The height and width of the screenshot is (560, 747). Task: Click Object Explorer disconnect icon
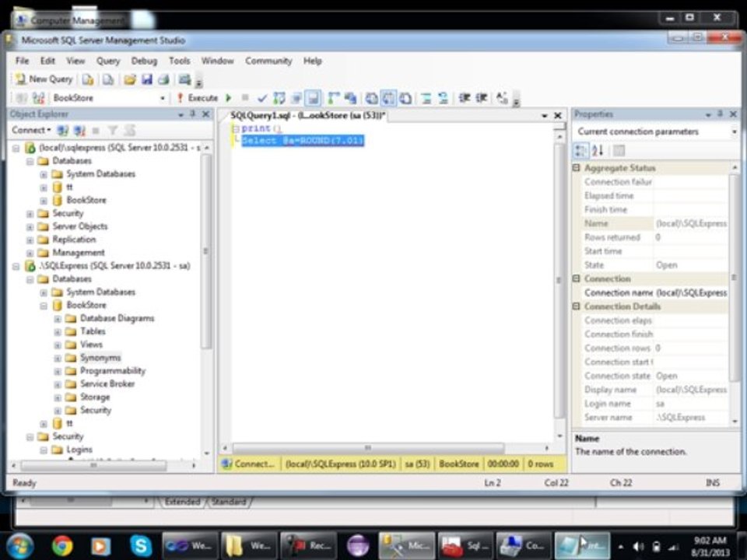click(79, 130)
